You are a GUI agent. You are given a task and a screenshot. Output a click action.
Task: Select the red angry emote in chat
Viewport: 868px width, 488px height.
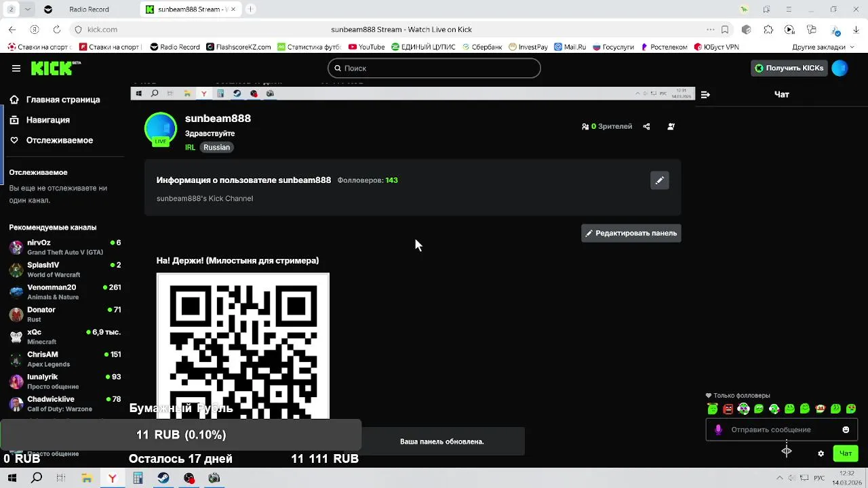728,409
